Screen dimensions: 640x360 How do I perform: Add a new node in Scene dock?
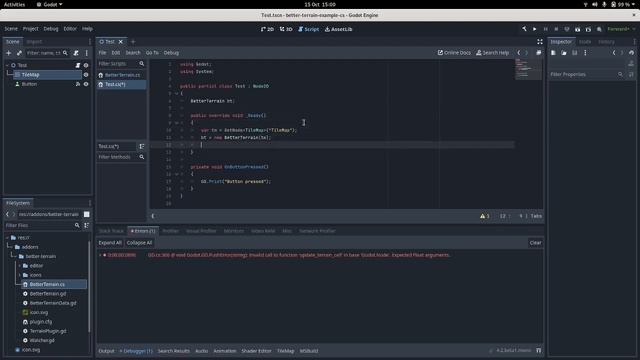pos(9,53)
